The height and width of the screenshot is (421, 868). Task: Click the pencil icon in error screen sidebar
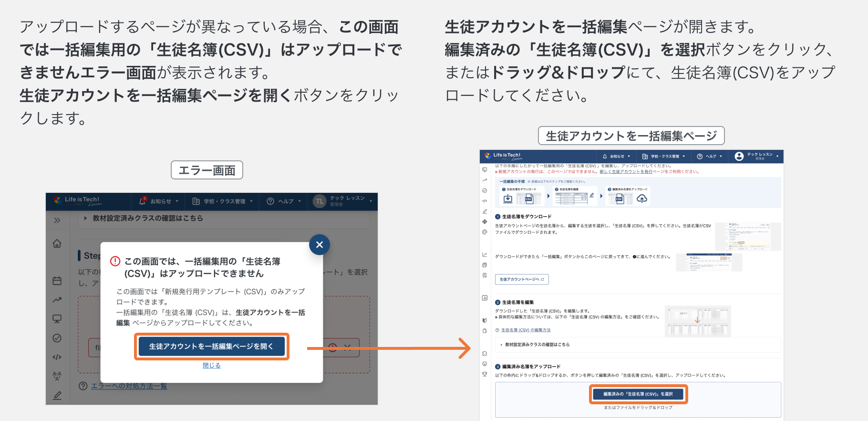click(x=57, y=395)
